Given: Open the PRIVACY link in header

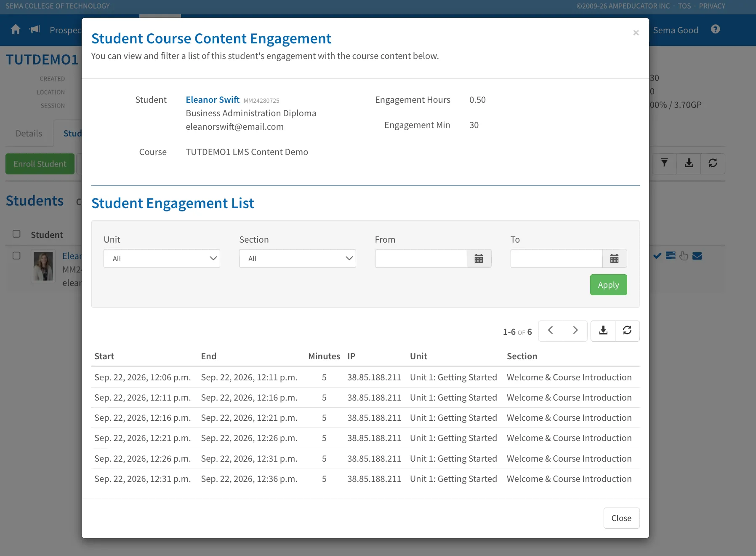Looking at the screenshot, I should (712, 6).
